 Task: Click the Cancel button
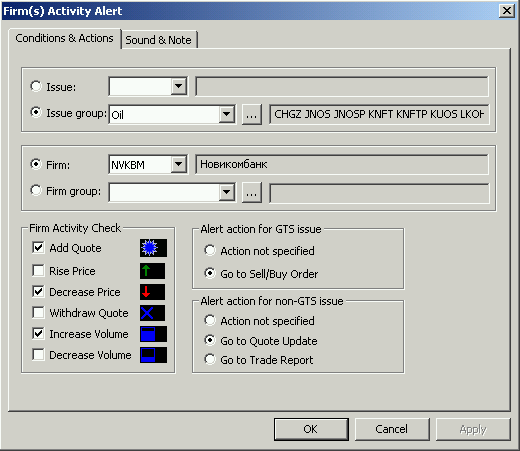[392, 429]
